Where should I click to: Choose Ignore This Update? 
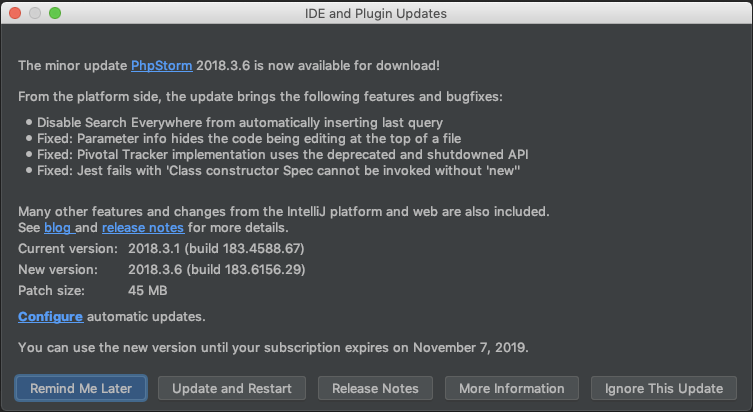pos(664,388)
